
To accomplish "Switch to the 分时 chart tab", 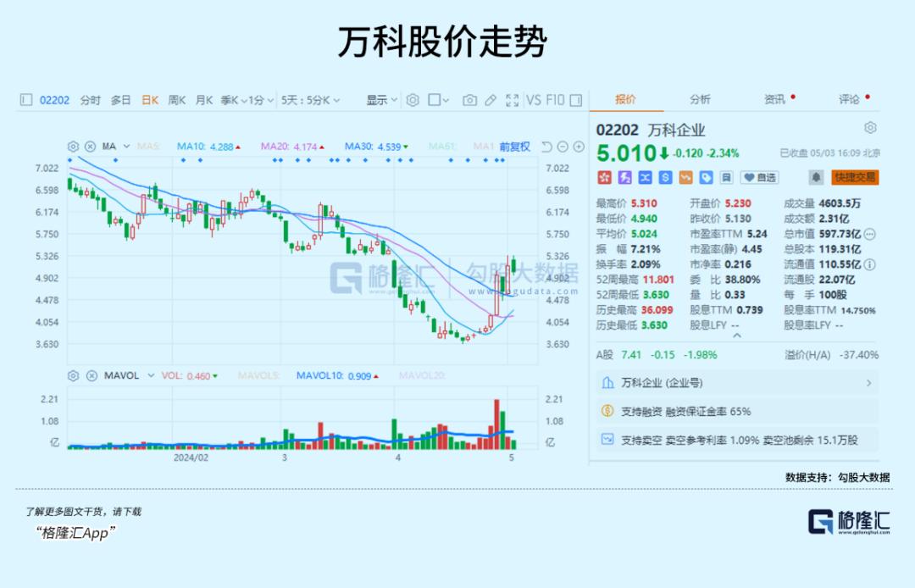I will click(x=91, y=100).
